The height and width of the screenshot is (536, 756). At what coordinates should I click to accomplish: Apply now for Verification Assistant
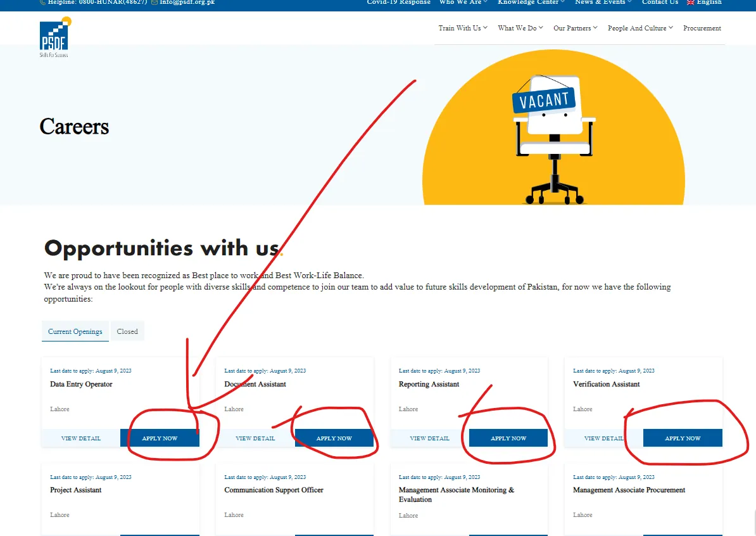pyautogui.click(x=683, y=438)
